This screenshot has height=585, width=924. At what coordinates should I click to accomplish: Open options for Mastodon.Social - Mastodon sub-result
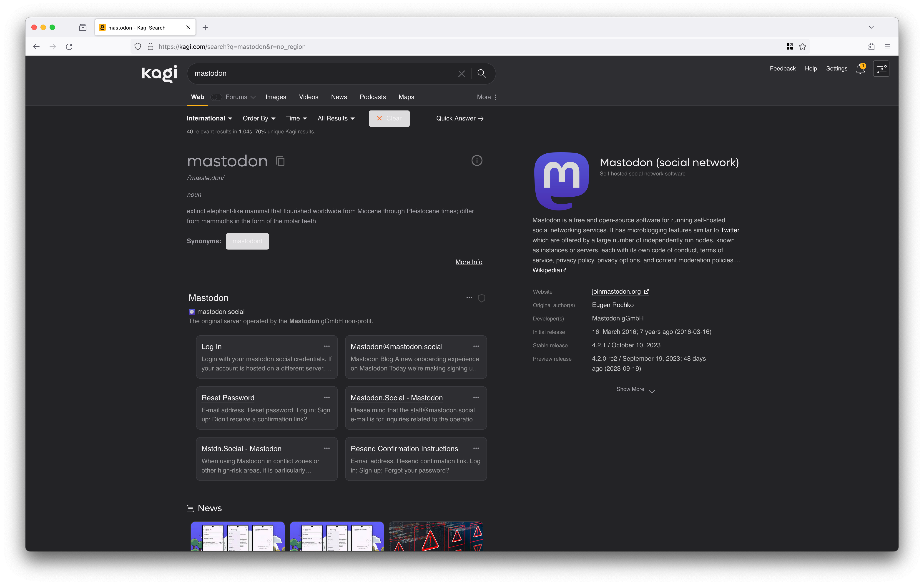pyautogui.click(x=476, y=397)
